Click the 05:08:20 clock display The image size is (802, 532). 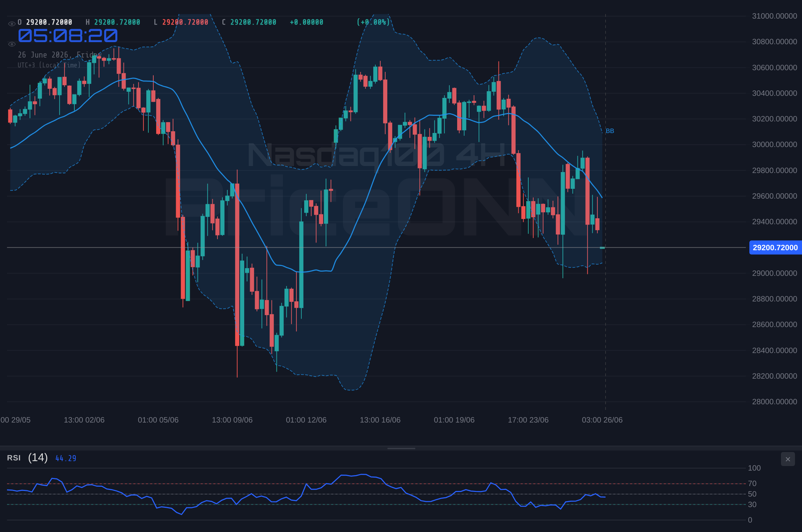click(68, 36)
